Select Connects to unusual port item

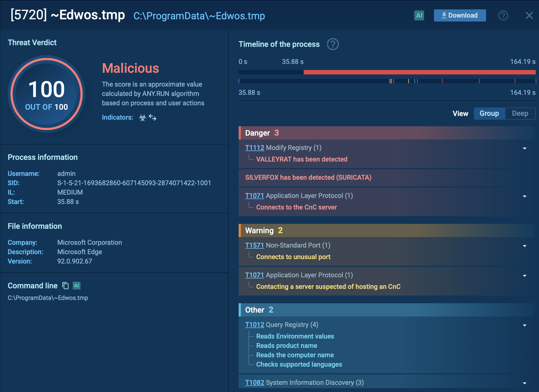pos(293,257)
